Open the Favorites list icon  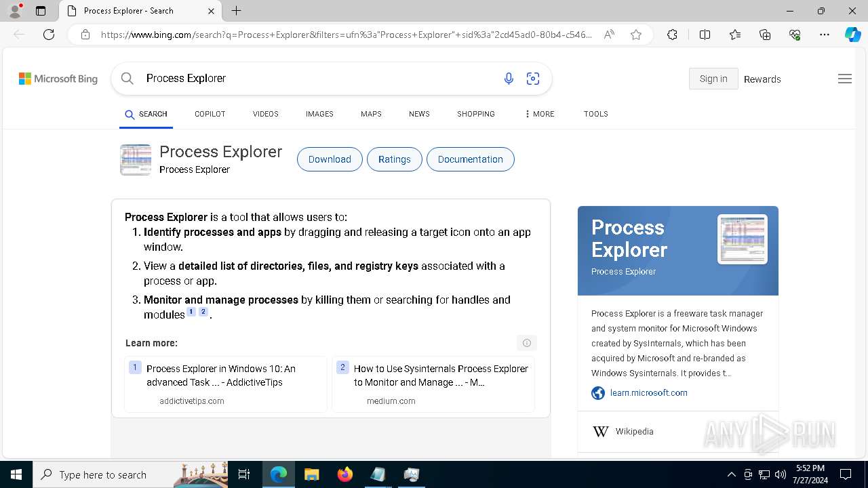click(x=735, y=35)
